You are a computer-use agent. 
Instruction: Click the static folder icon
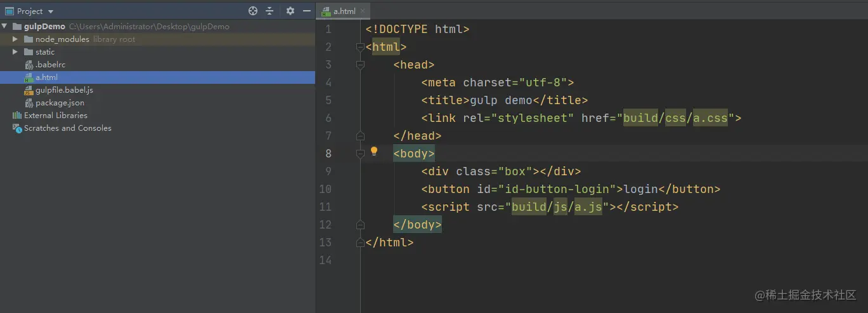coord(29,52)
